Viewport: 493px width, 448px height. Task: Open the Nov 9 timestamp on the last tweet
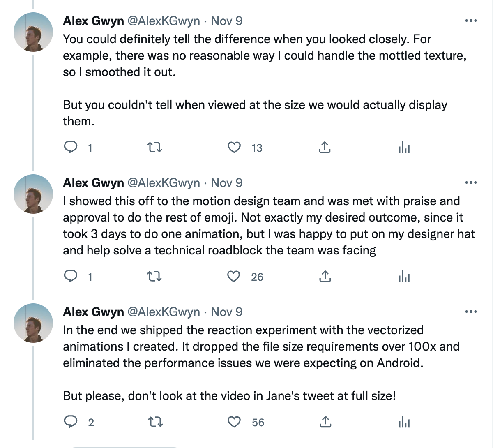[x=226, y=312]
